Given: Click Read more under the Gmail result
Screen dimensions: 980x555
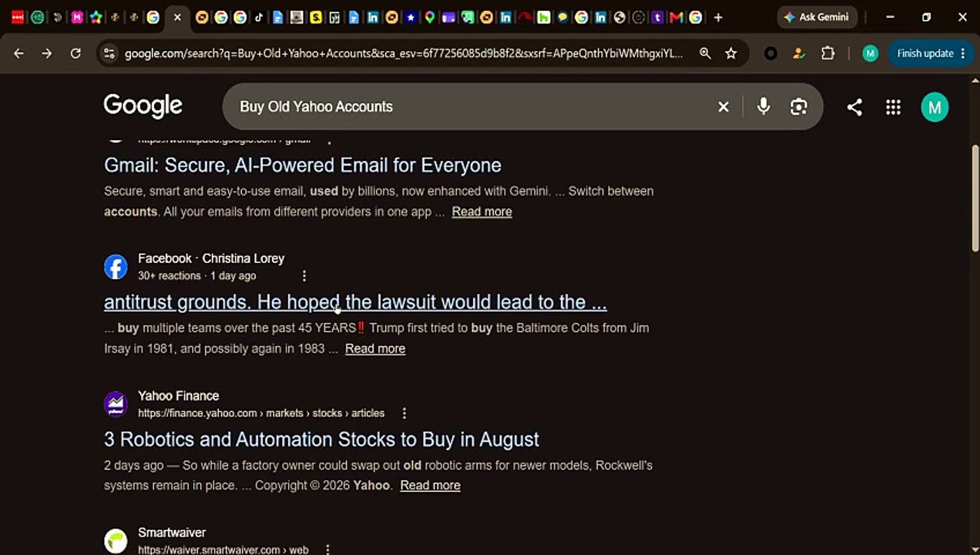Looking at the screenshot, I should [x=482, y=211].
